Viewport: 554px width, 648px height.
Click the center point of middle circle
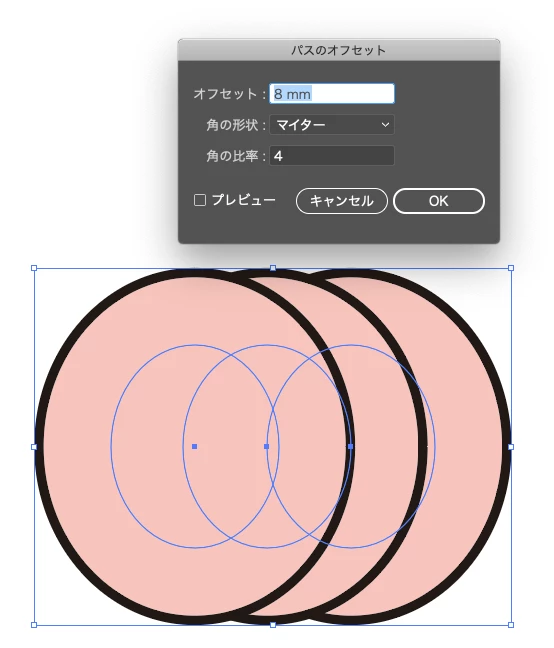[266, 446]
